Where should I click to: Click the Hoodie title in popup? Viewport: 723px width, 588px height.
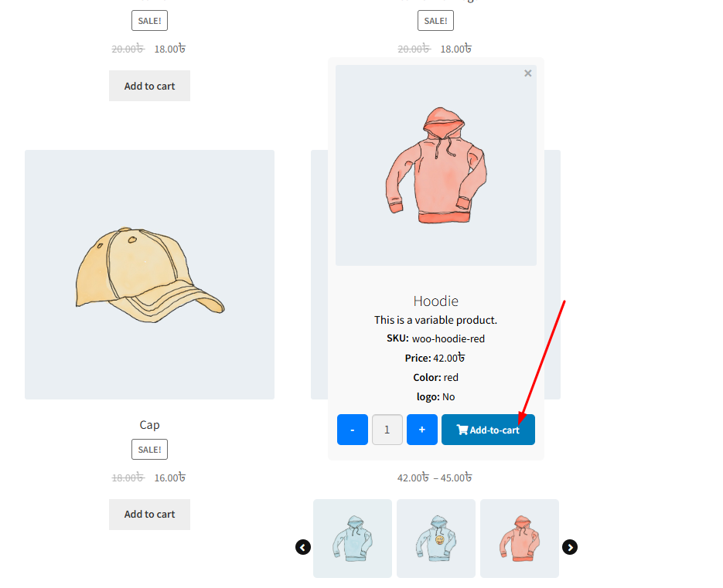tap(436, 301)
